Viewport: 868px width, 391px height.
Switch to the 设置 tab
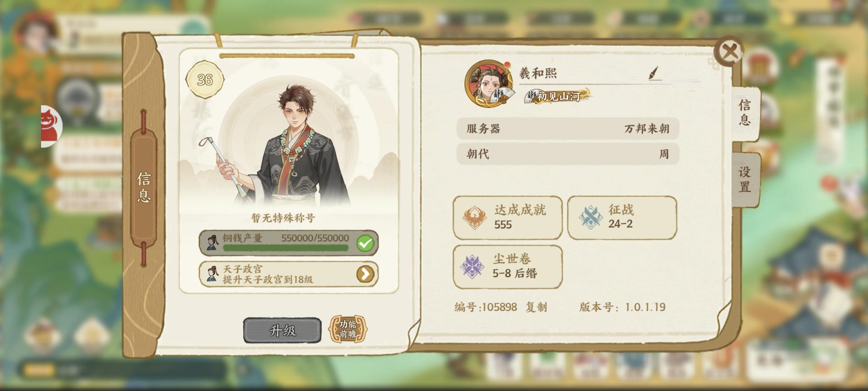pos(745,179)
